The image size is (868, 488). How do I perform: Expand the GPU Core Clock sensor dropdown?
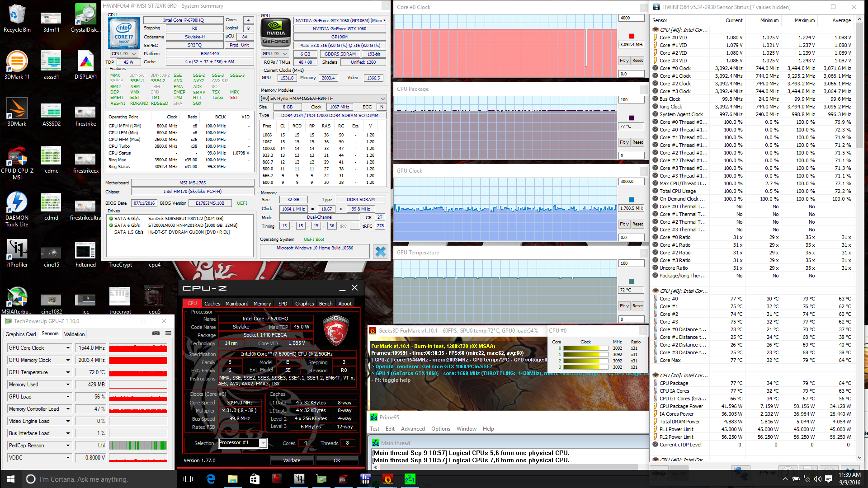tap(68, 348)
